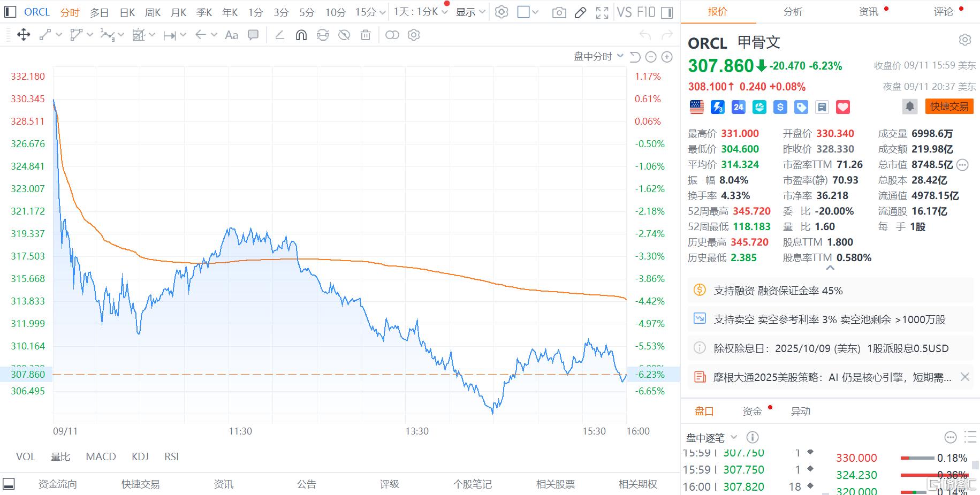Screen dimensions: 980x495
Task: Open chart settings gear in top toolbar
Action: point(502,12)
